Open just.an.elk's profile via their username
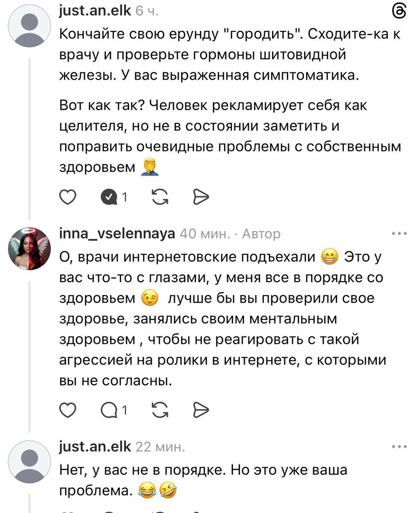The width and height of the screenshot is (420, 513). (x=94, y=11)
